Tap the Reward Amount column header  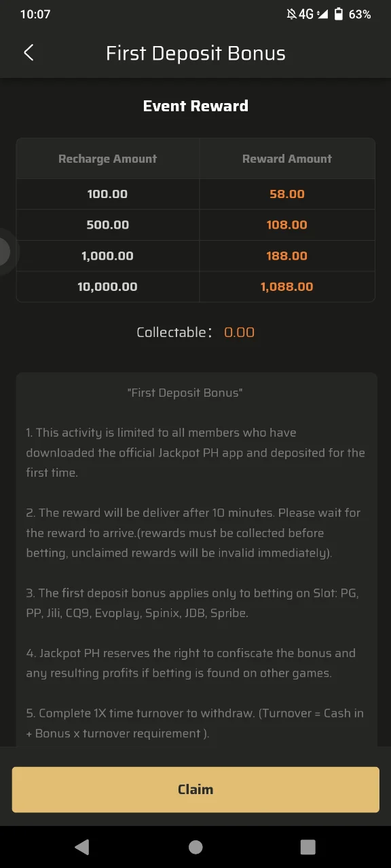[287, 159]
